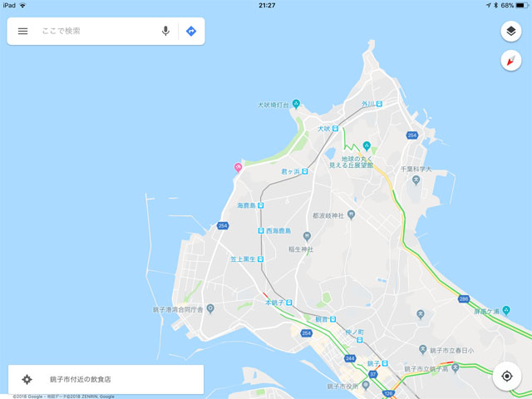532x399 pixels.
Task: Select the 君ヶ浜 station marker
Action: [305, 172]
